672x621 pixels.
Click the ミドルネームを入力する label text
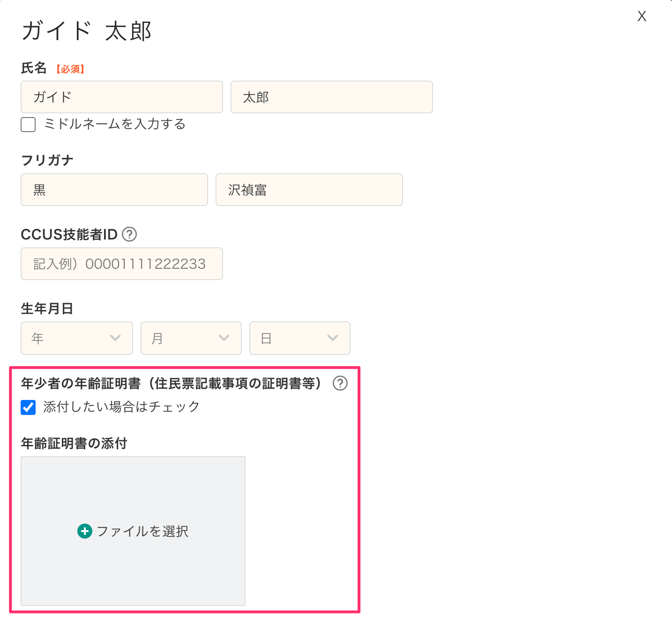click(115, 124)
